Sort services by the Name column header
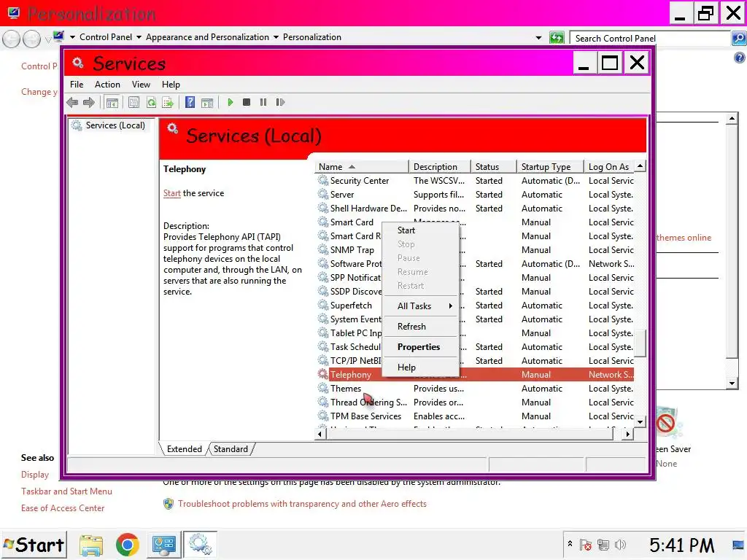This screenshot has width=747, height=560. pos(362,167)
